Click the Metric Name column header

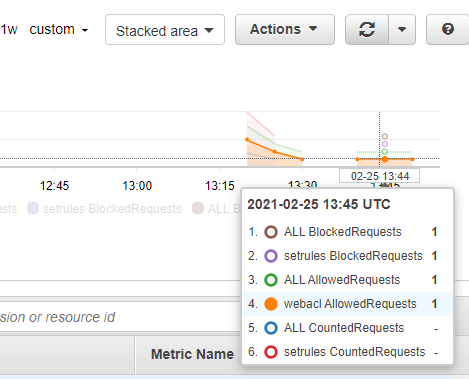click(x=192, y=354)
